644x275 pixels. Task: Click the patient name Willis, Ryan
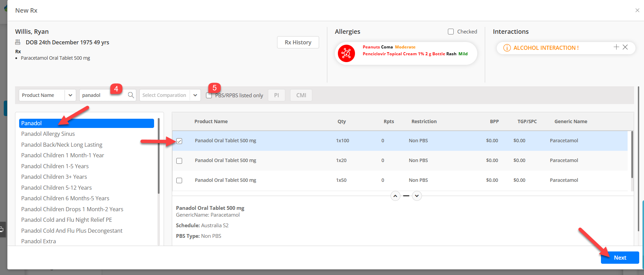32,31
